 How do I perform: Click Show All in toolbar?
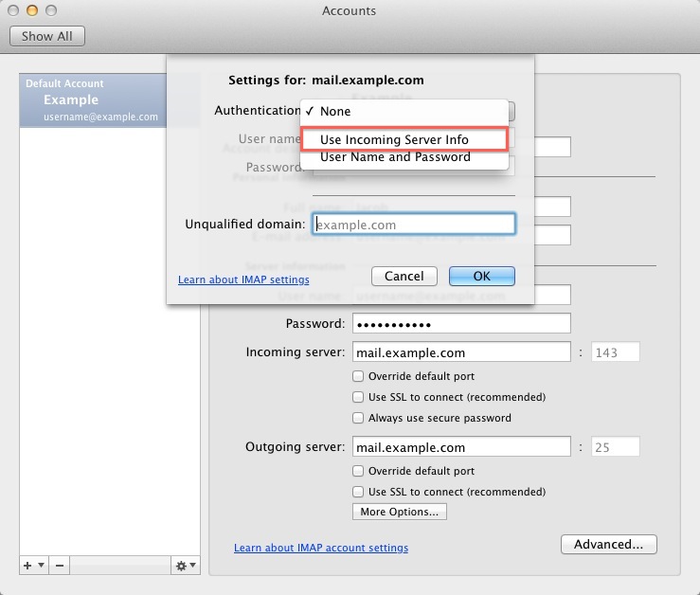[47, 36]
